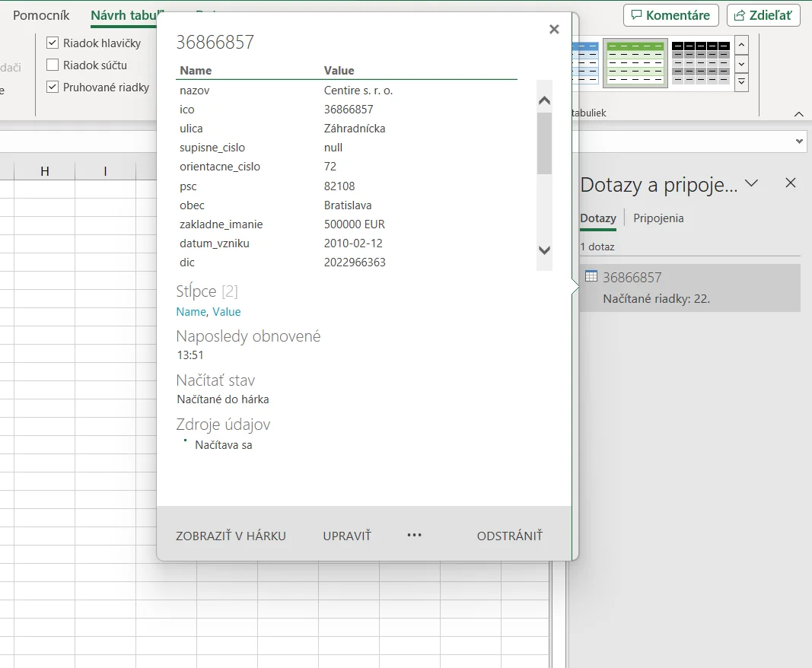Click the Name column link

coord(190,312)
